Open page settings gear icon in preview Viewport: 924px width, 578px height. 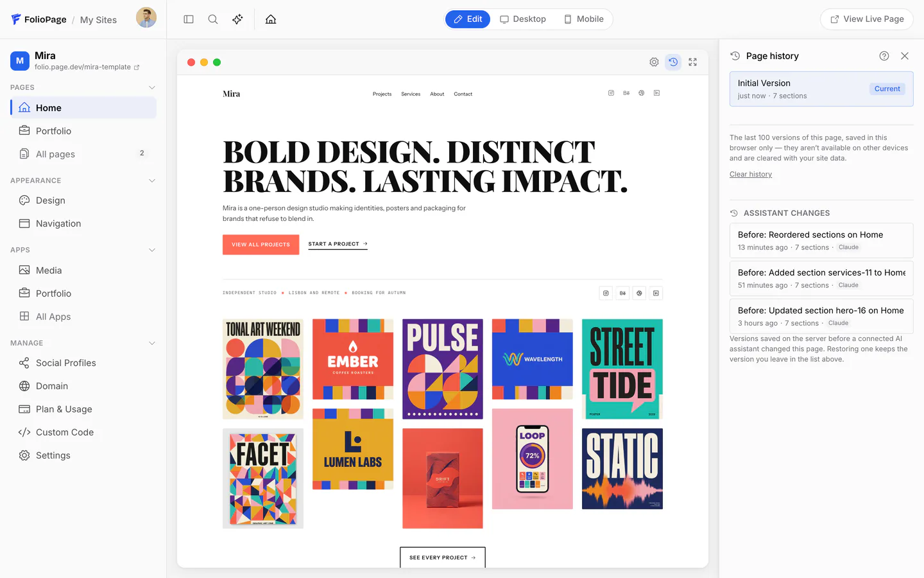click(x=654, y=62)
